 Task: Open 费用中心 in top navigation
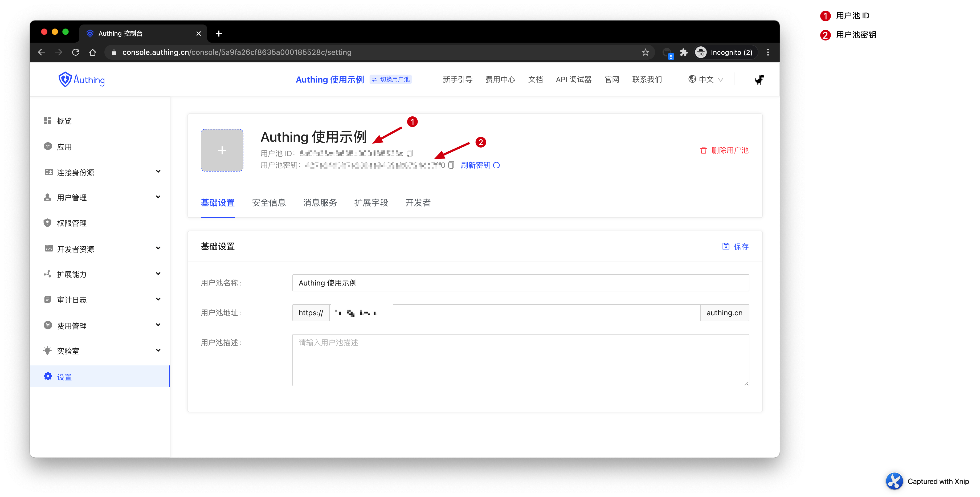click(500, 80)
